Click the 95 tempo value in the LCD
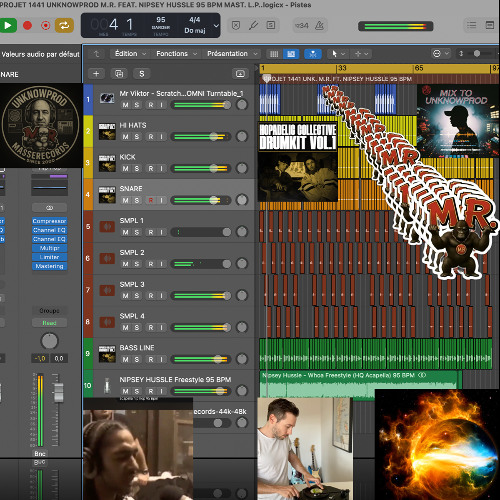500x500 pixels. tap(161, 20)
